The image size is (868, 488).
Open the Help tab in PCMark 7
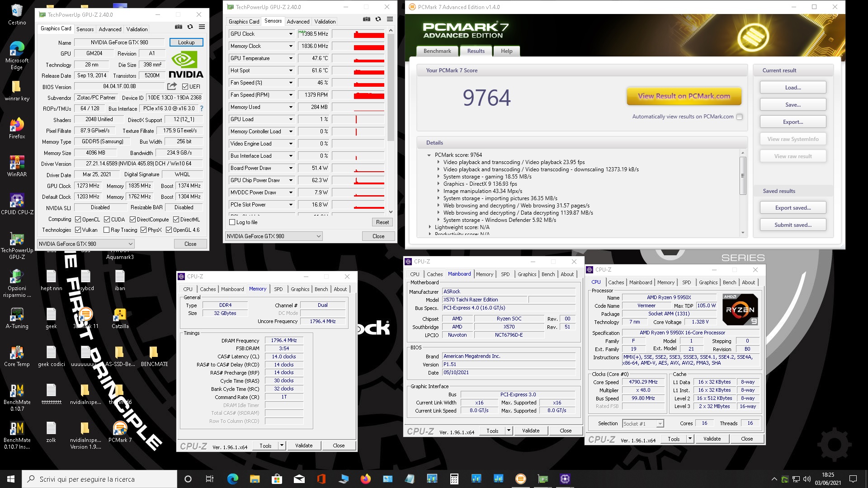click(x=506, y=51)
